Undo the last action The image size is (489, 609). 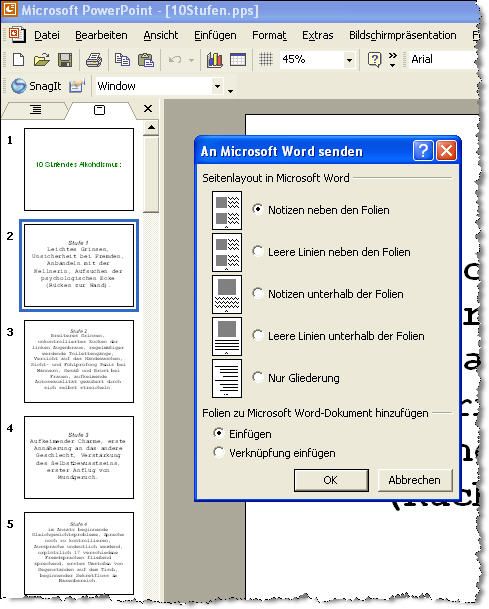(x=175, y=60)
